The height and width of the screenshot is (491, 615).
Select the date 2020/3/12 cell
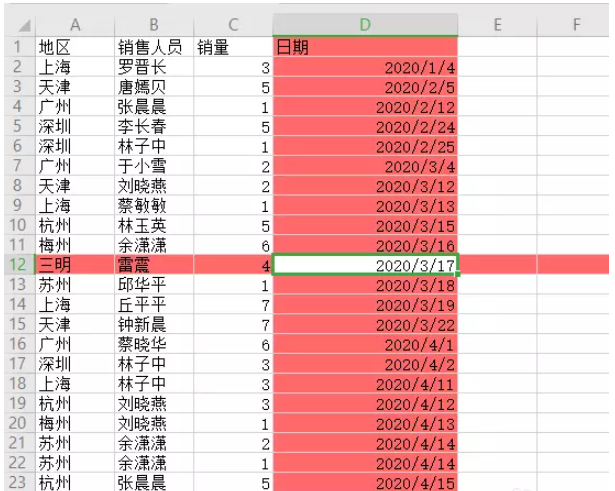[x=365, y=185]
